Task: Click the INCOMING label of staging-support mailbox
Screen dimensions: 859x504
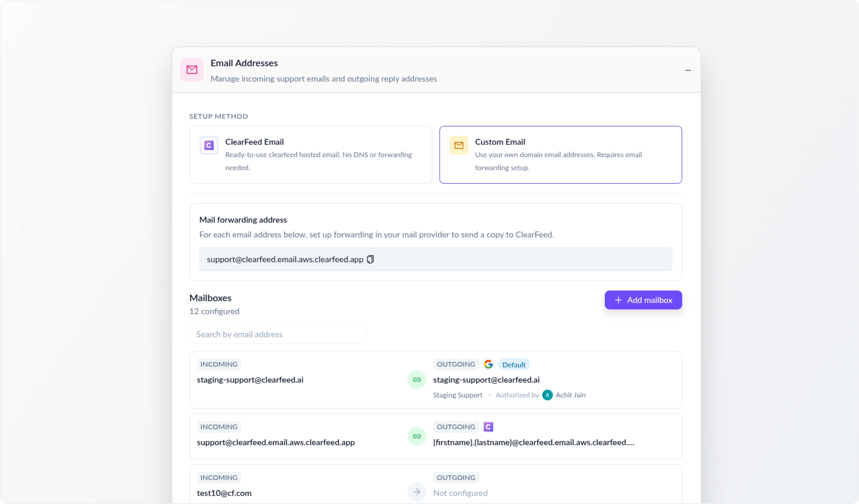Action: 219,364
